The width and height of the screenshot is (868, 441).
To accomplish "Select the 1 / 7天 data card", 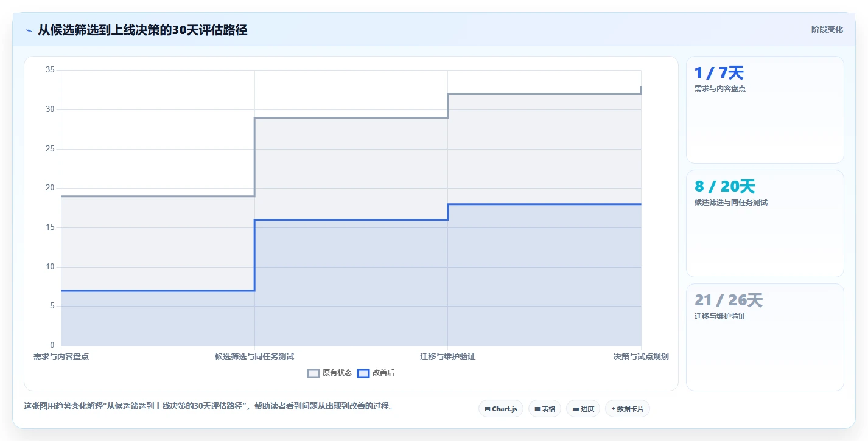I will pos(765,110).
